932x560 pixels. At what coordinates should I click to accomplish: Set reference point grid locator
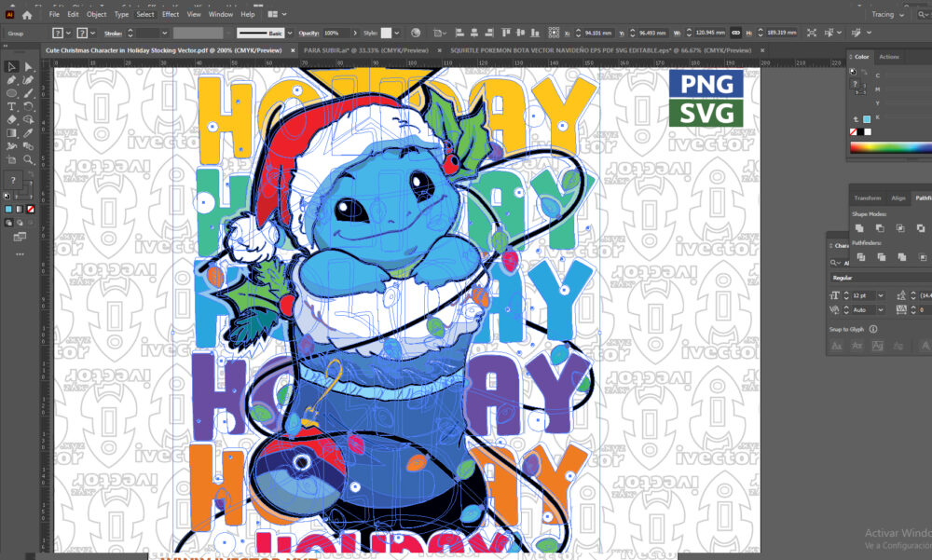[554, 33]
